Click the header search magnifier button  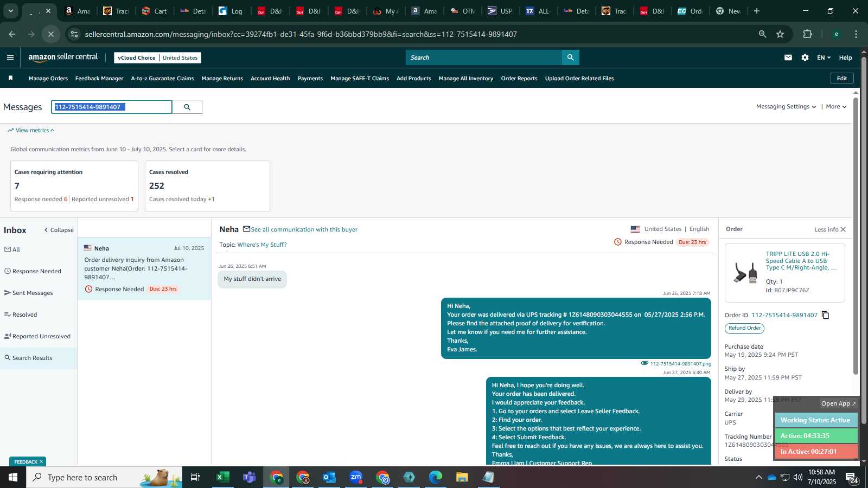[570, 57]
